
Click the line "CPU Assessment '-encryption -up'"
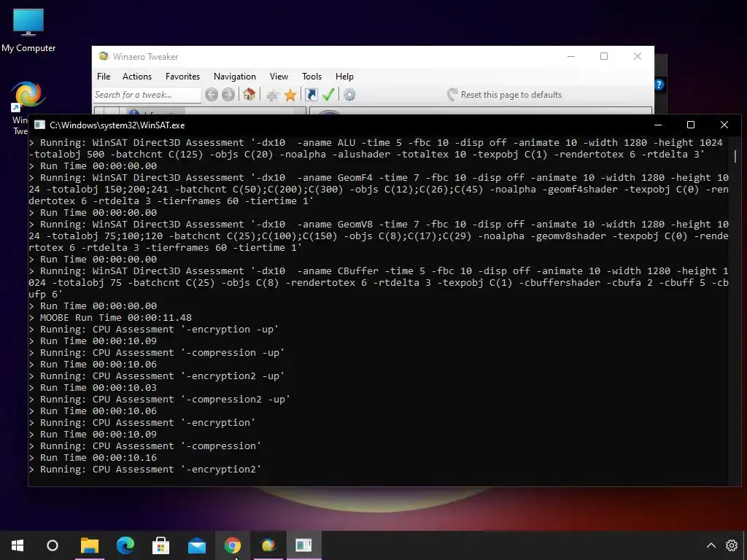pos(186,329)
